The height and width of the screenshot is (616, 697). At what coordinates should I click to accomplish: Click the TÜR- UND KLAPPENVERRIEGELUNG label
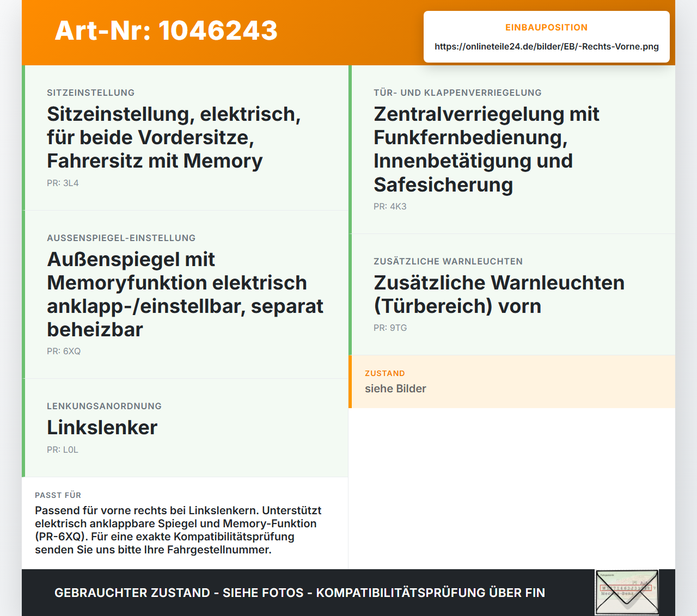pyautogui.click(x=457, y=93)
